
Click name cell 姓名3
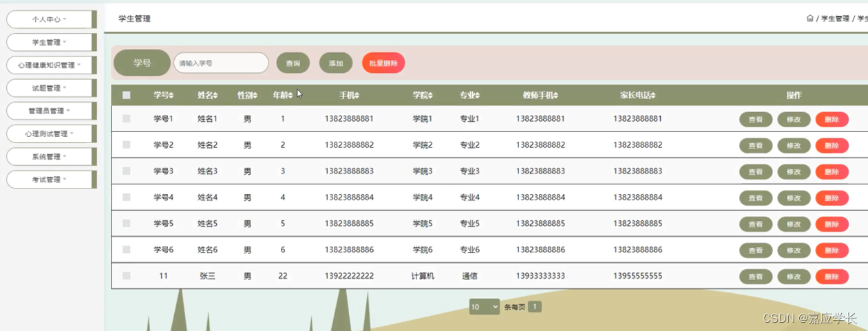[x=207, y=171]
